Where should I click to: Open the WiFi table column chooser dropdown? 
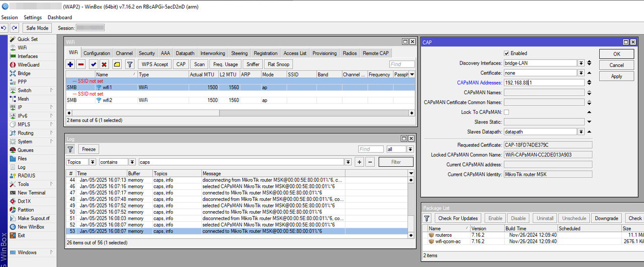coord(412,75)
